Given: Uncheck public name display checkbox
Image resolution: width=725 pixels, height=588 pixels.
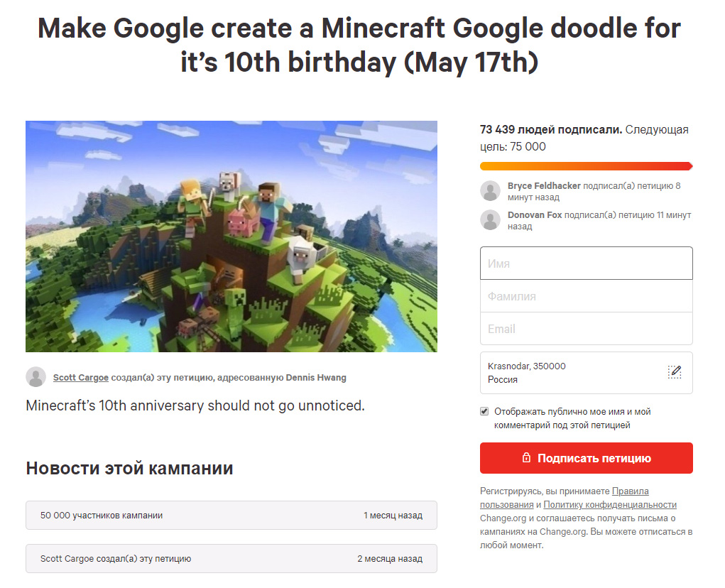Looking at the screenshot, I should (484, 411).
